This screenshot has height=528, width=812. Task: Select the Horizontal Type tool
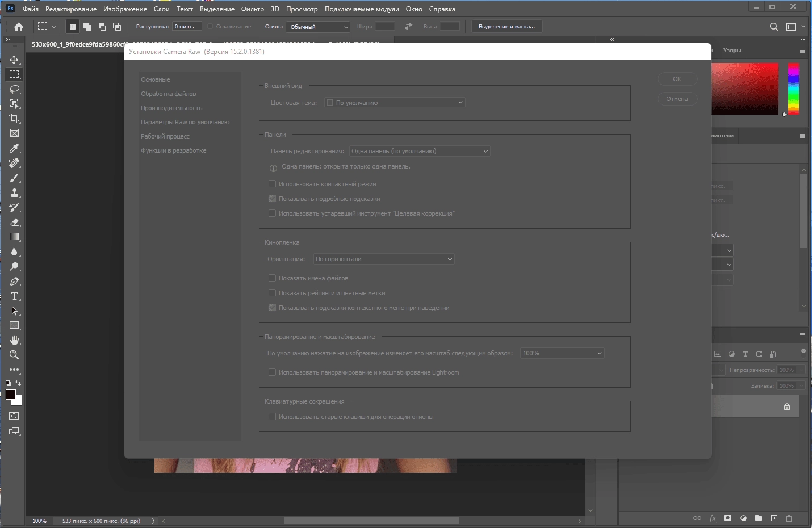(14, 296)
